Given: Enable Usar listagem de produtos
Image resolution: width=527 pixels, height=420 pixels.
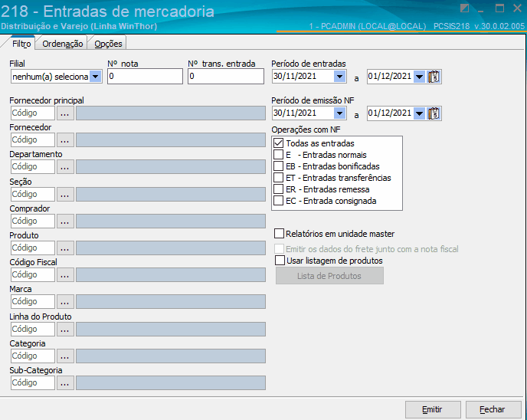Looking at the screenshot, I should pos(280,261).
